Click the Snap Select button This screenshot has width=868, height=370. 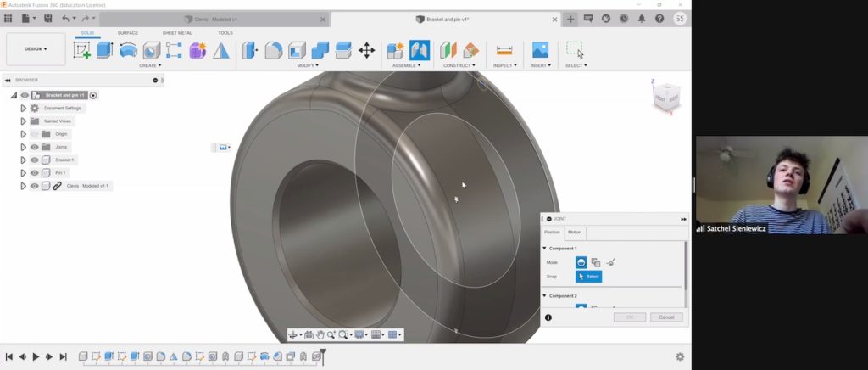tap(589, 277)
